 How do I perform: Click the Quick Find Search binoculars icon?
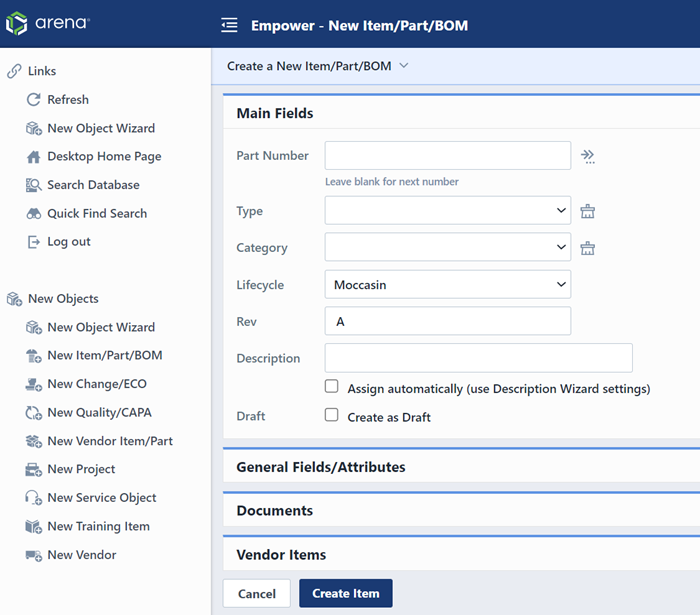34,214
